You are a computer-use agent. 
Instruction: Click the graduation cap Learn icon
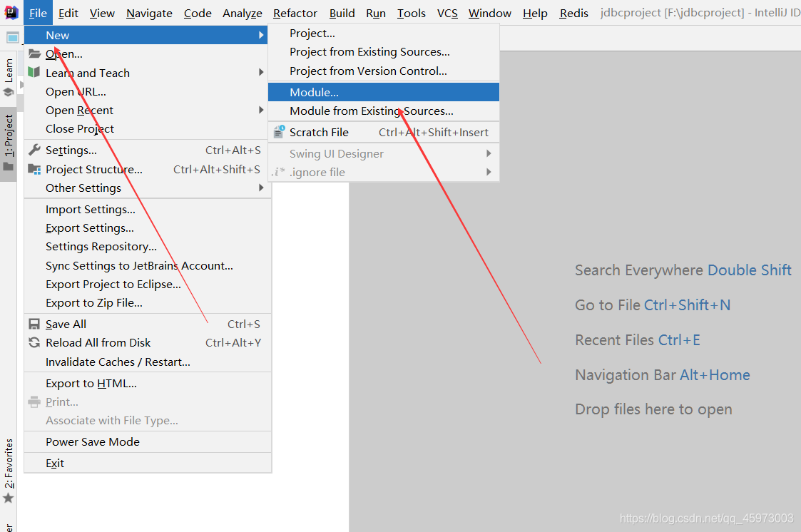click(9, 92)
